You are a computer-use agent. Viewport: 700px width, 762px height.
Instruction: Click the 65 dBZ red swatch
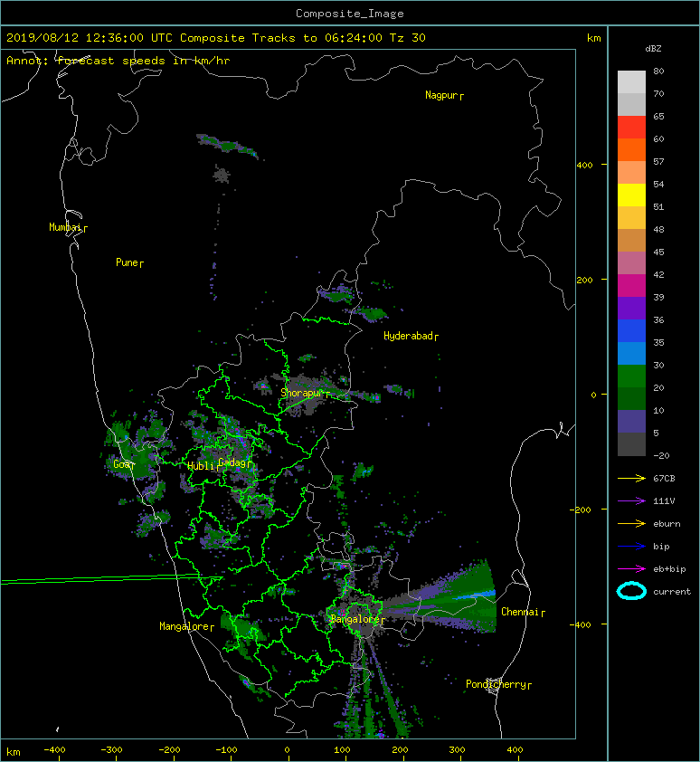point(631,127)
